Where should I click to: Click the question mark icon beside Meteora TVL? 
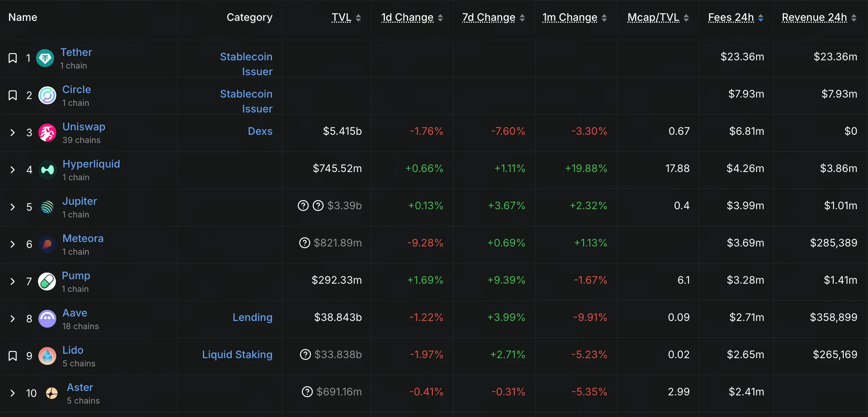304,243
